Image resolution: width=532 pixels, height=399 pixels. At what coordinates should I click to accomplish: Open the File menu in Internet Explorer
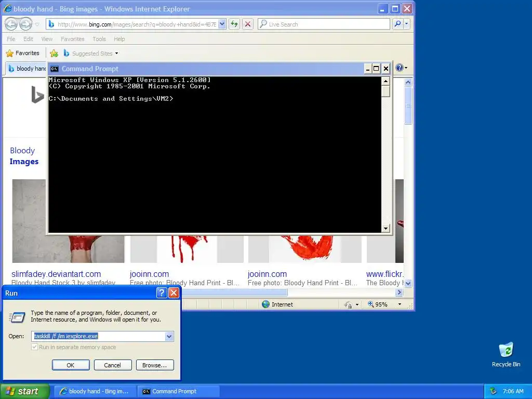(11, 39)
